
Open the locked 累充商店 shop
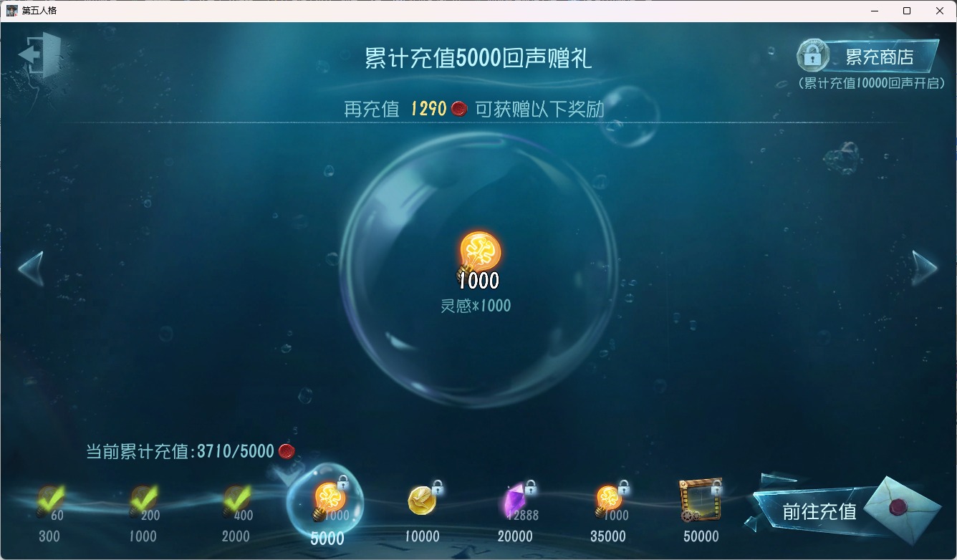[868, 57]
